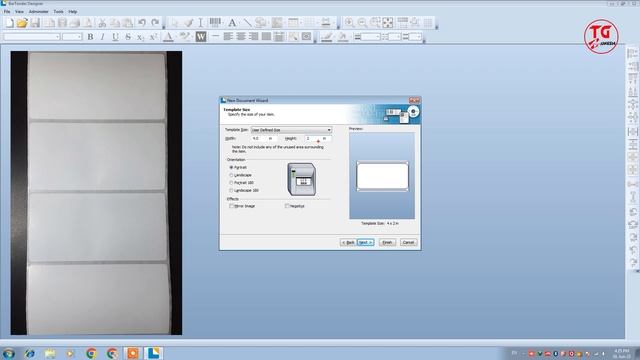Enable the Mirror Image checkbox

231,206
